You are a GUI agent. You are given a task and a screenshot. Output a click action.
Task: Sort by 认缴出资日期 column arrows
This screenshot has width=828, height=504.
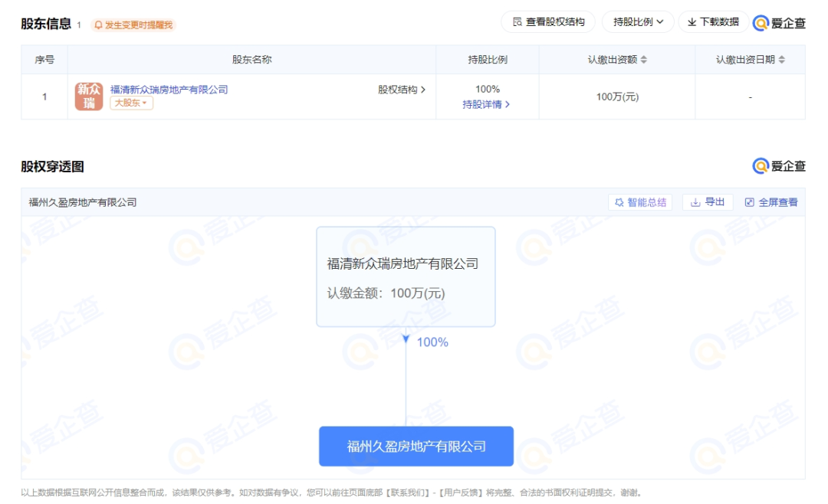pos(781,60)
